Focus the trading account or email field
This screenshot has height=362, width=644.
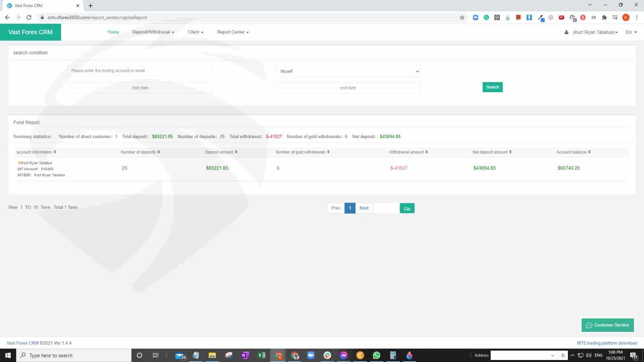click(x=140, y=71)
